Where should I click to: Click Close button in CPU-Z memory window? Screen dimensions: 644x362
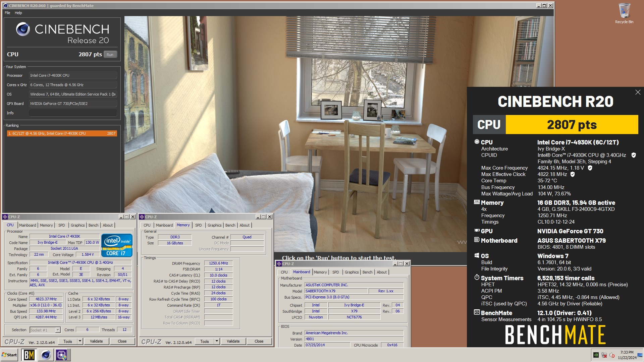coord(259,341)
